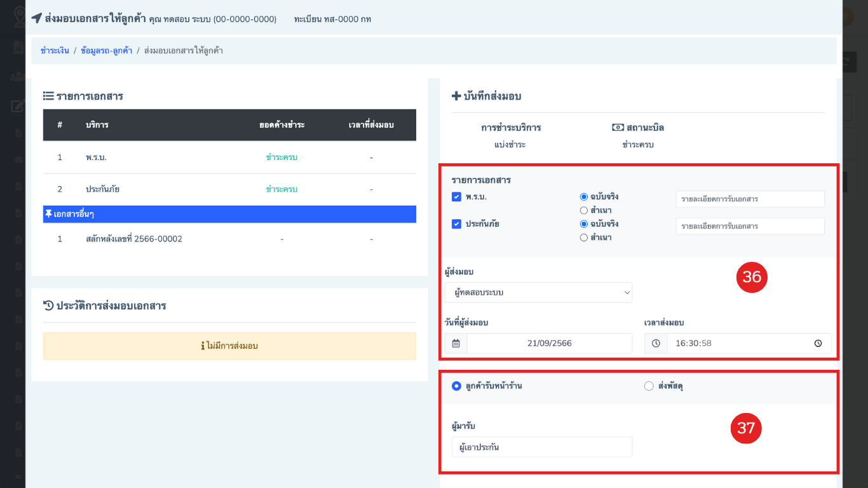The height and width of the screenshot is (488, 868).
Task: Click the ประกันภัย row in document table
Action: click(229, 189)
